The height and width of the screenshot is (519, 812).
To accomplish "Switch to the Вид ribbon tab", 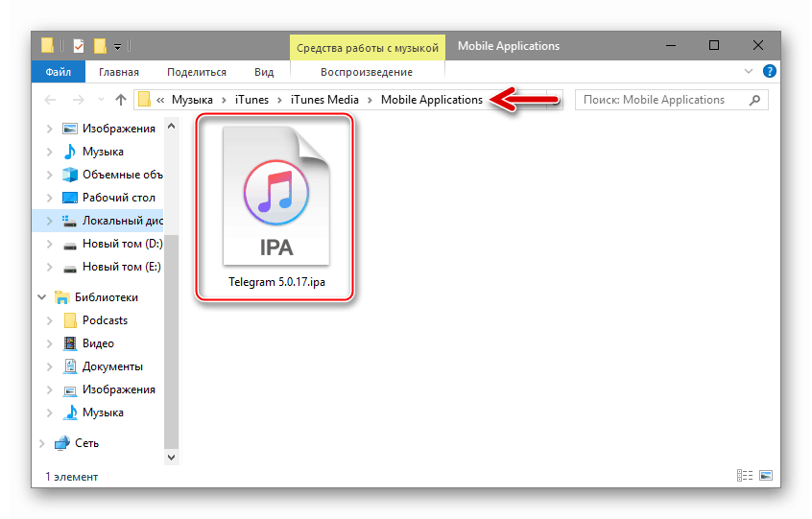I will [264, 72].
